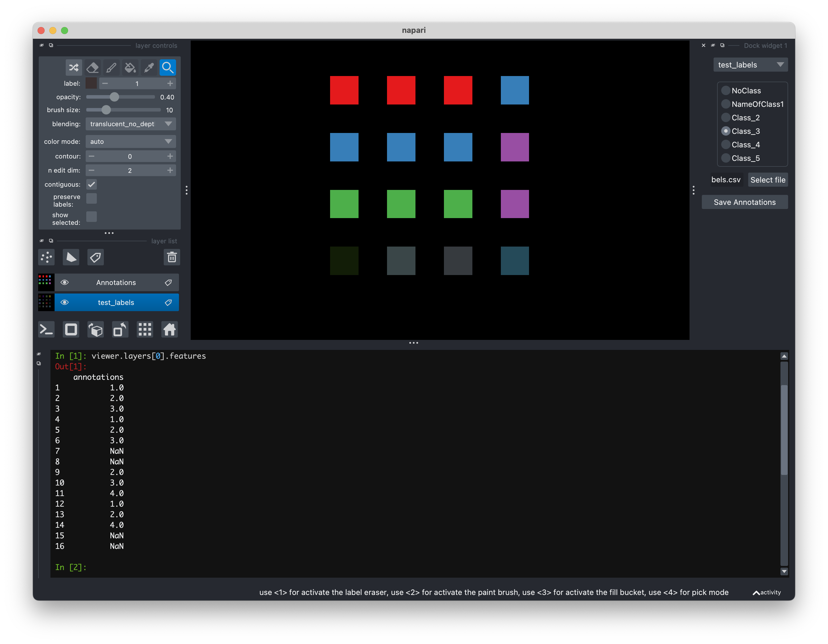Open the napari console
828x644 pixels.
coord(46,329)
